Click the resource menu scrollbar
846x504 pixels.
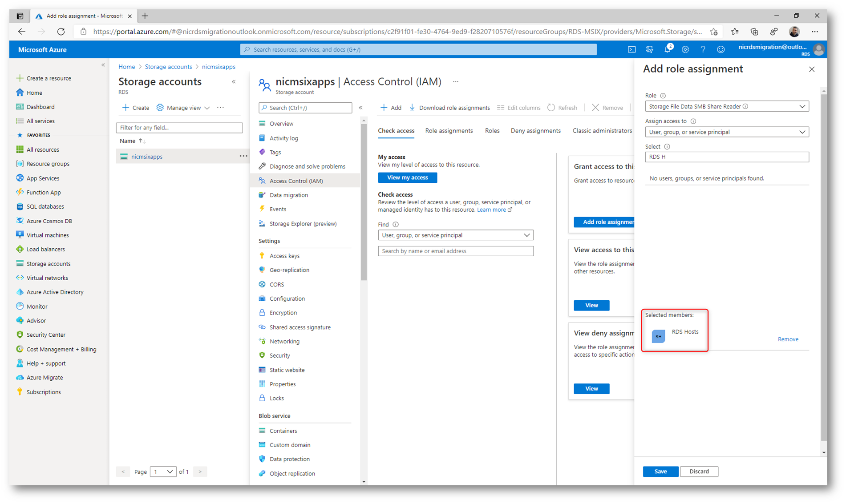click(364, 203)
